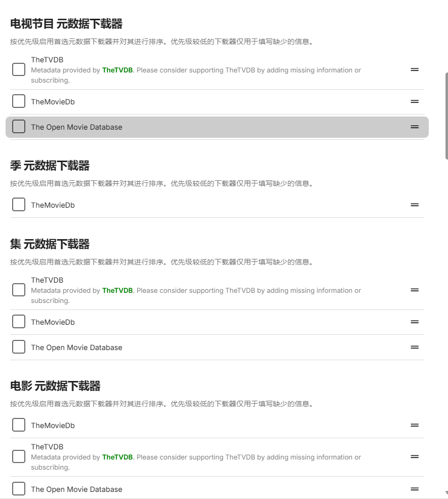The image size is (448, 499).
Task: Open green TheTVDB link in 集 section
Action: point(117,290)
